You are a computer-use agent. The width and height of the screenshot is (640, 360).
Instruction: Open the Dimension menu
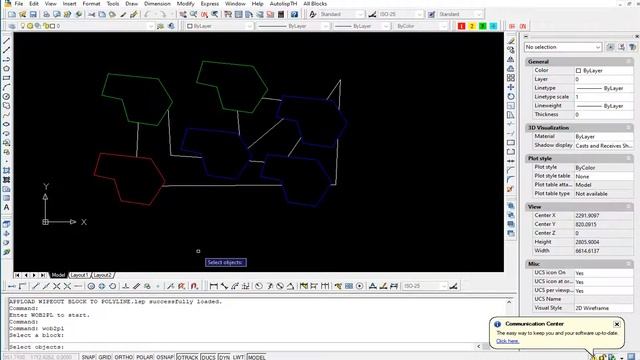pyautogui.click(x=157, y=4)
